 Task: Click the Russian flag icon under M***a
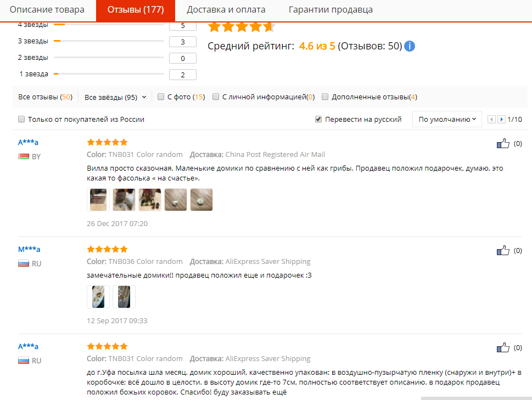coord(24,263)
